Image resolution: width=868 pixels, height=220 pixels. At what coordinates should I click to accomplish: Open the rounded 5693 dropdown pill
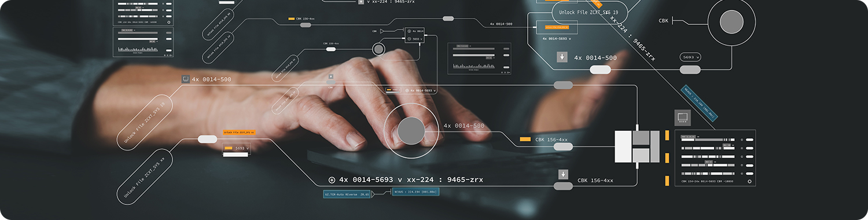click(x=690, y=57)
